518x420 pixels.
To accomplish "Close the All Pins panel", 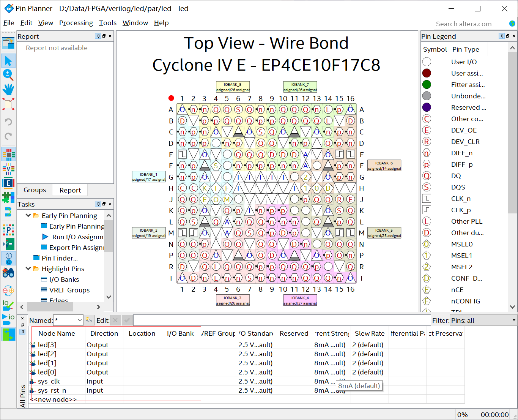I will [22, 319].
